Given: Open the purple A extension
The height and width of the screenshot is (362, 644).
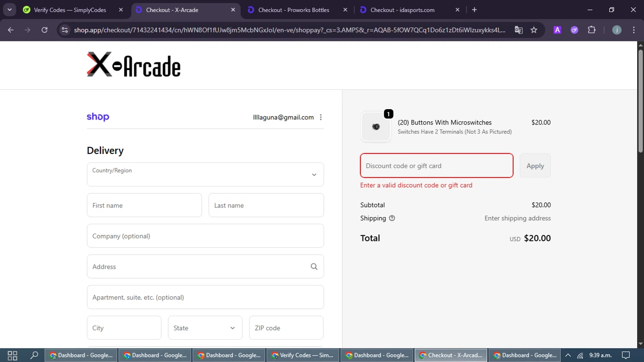Looking at the screenshot, I should point(557,30).
